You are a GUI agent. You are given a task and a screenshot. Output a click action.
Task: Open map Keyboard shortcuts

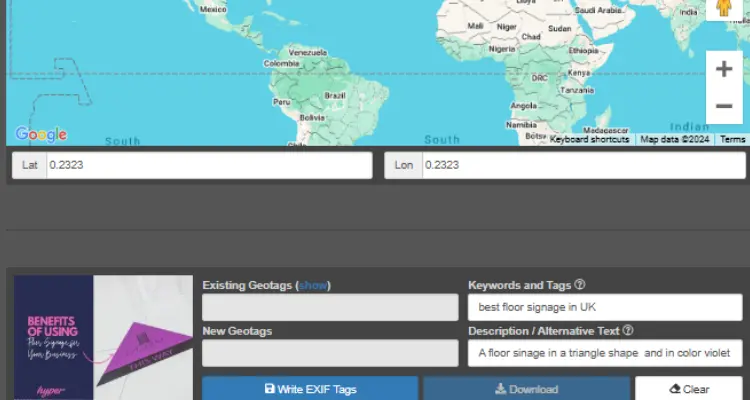point(589,139)
